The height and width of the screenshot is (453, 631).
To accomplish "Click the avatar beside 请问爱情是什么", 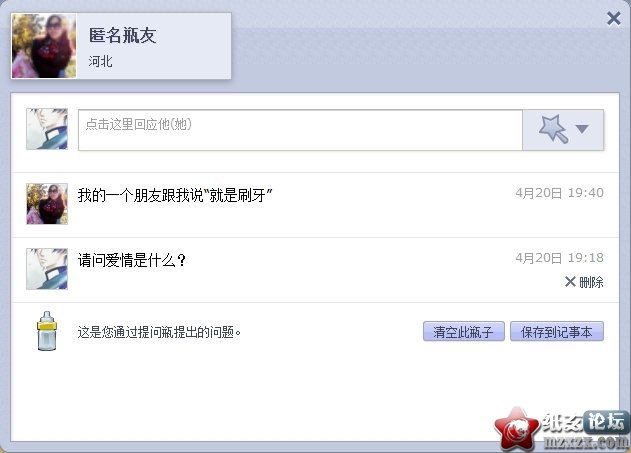I will [x=47, y=269].
